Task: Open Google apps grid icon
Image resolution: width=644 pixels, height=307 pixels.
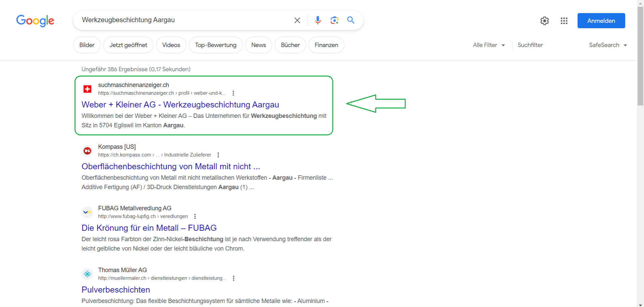Action: pos(564,21)
